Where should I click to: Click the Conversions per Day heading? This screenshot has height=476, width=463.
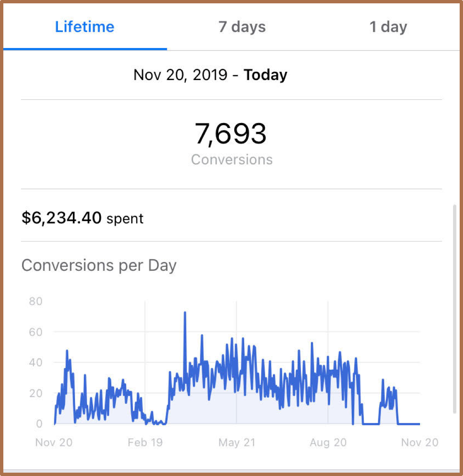(99, 265)
